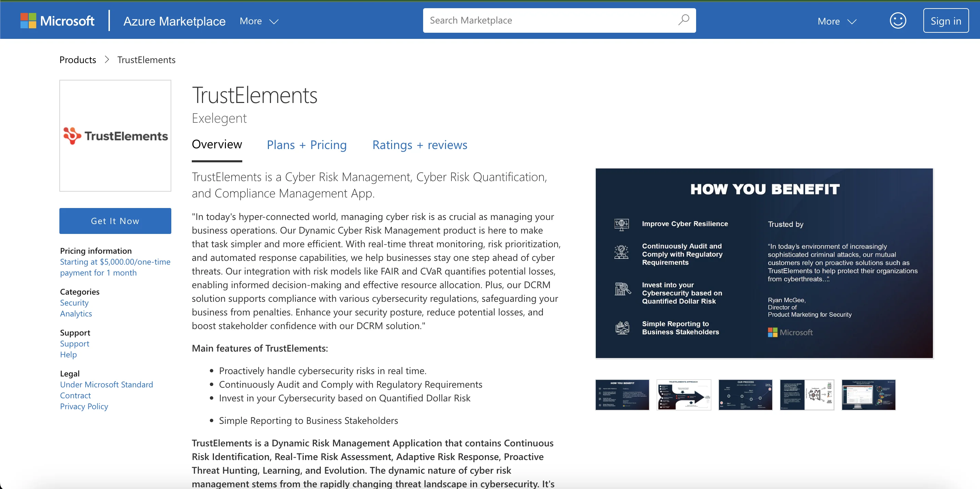The image size is (980, 489).
Task: Click the search magnifier icon
Action: coord(683,20)
